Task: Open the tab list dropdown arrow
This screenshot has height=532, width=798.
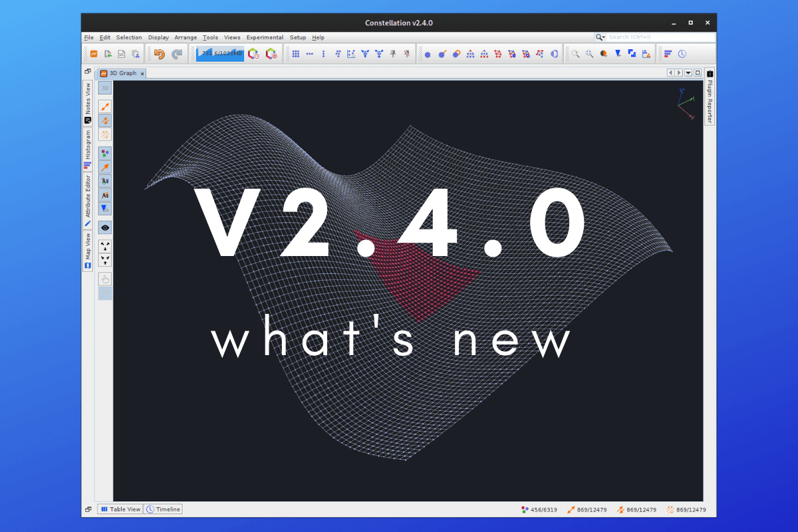Action: (688, 72)
